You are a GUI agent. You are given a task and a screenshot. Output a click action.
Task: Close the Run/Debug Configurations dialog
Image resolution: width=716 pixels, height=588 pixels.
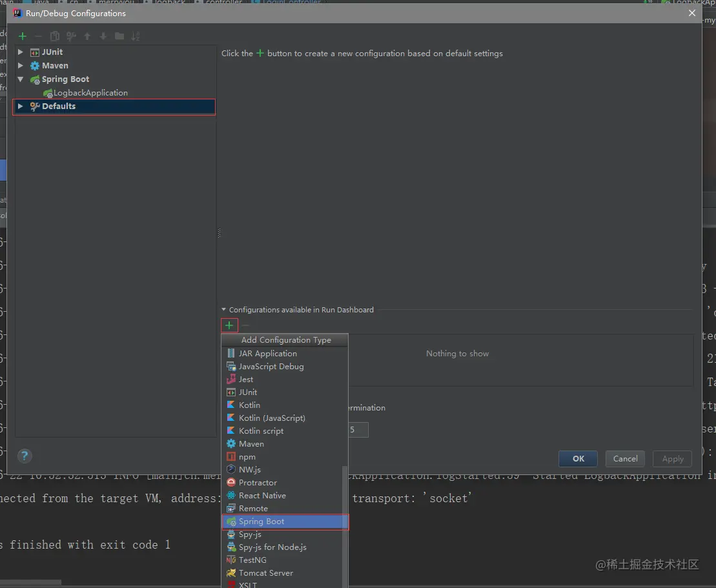(x=692, y=14)
